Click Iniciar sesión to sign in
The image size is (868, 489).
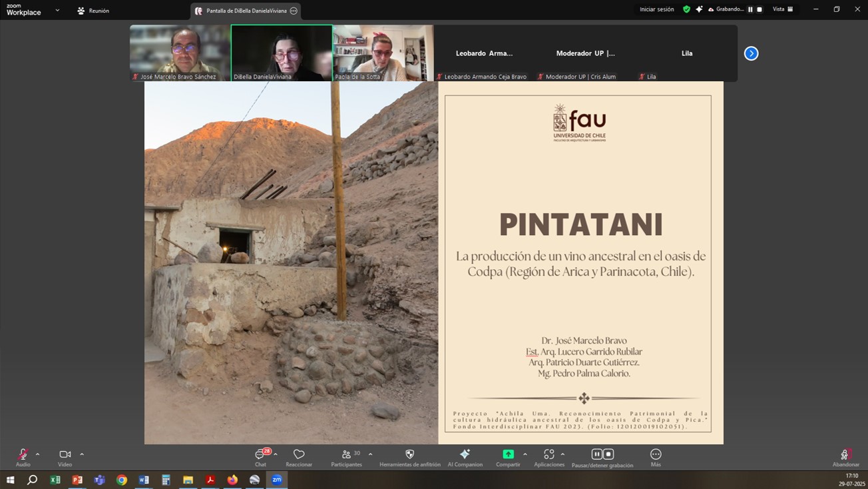pyautogui.click(x=656, y=9)
